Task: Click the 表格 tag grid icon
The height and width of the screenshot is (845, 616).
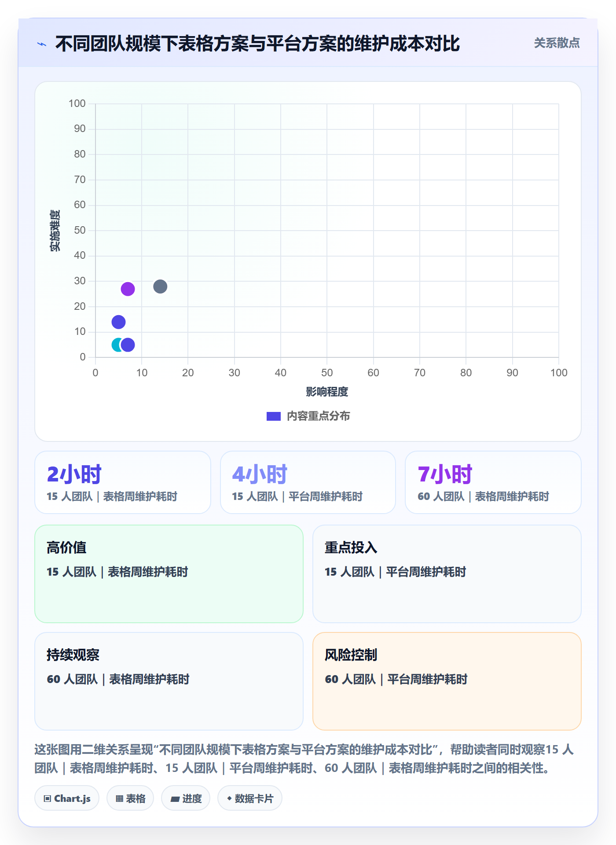Action: tap(119, 798)
